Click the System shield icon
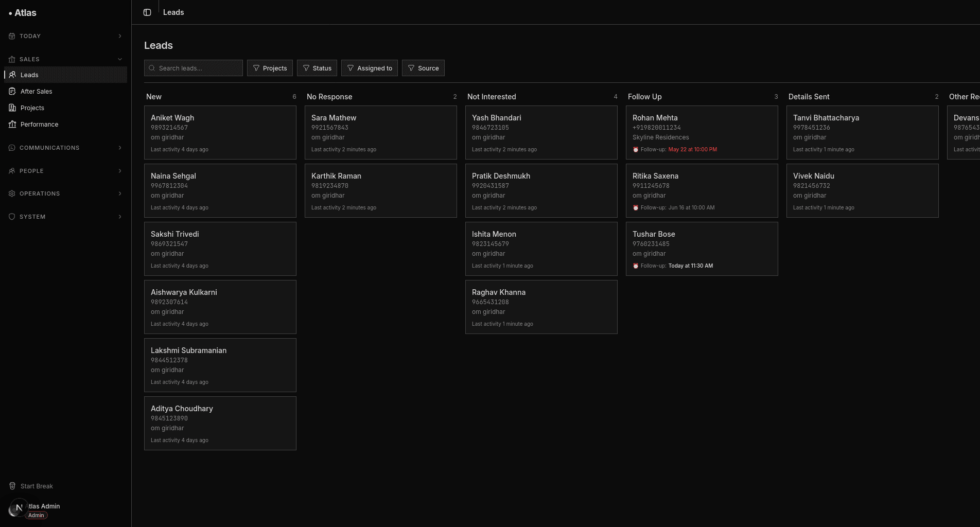The image size is (980, 527). click(x=12, y=217)
